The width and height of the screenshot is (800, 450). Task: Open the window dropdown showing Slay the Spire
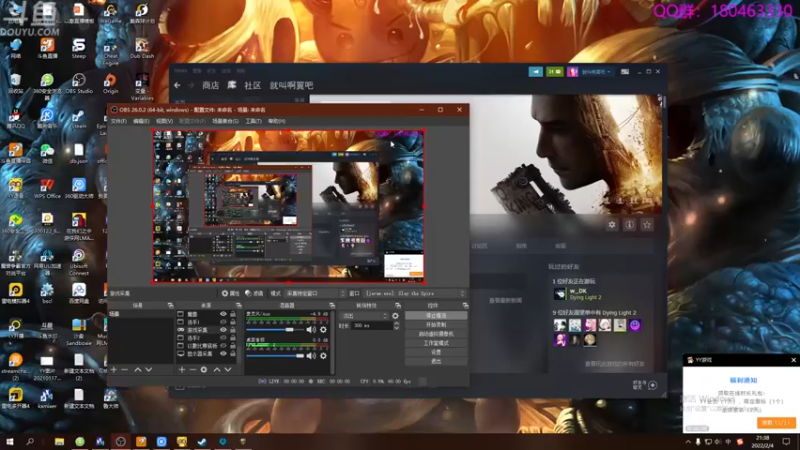[x=415, y=293]
